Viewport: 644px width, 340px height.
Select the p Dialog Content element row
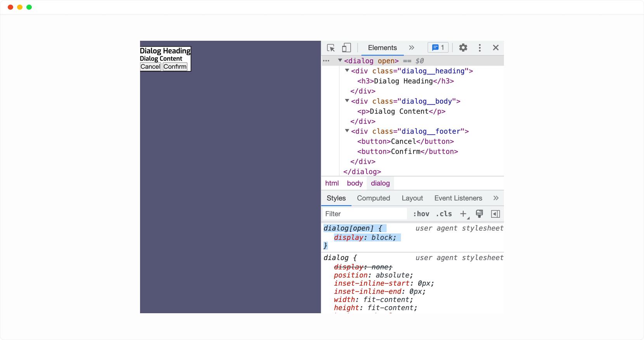[401, 111]
